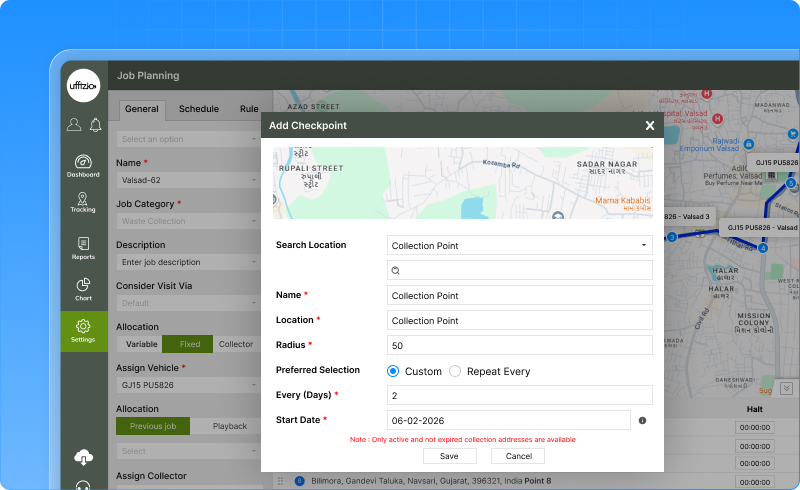Open the Dashboard from the sidebar
The image size is (800, 490).
click(x=83, y=165)
